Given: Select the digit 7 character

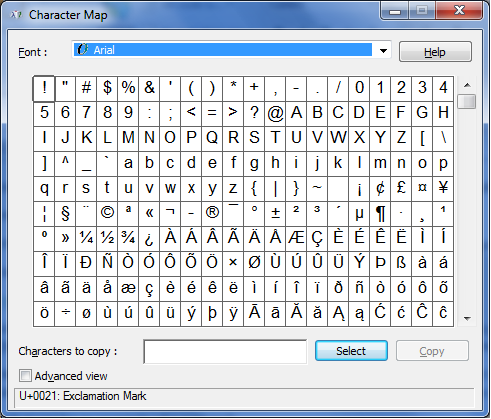Looking at the screenshot, I should point(86,114).
